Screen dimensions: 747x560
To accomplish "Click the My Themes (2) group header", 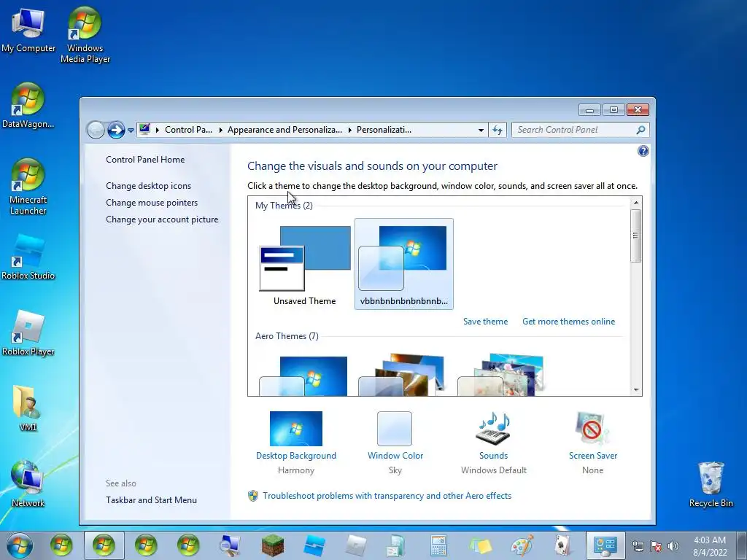I will pyautogui.click(x=284, y=206).
